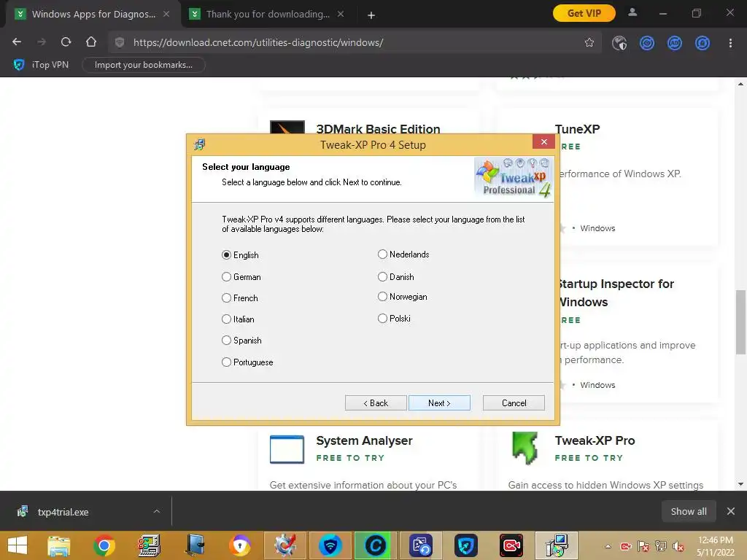The height and width of the screenshot is (560, 747).
Task: Open the Tweak-XP Pro listing
Action: pyautogui.click(x=595, y=440)
